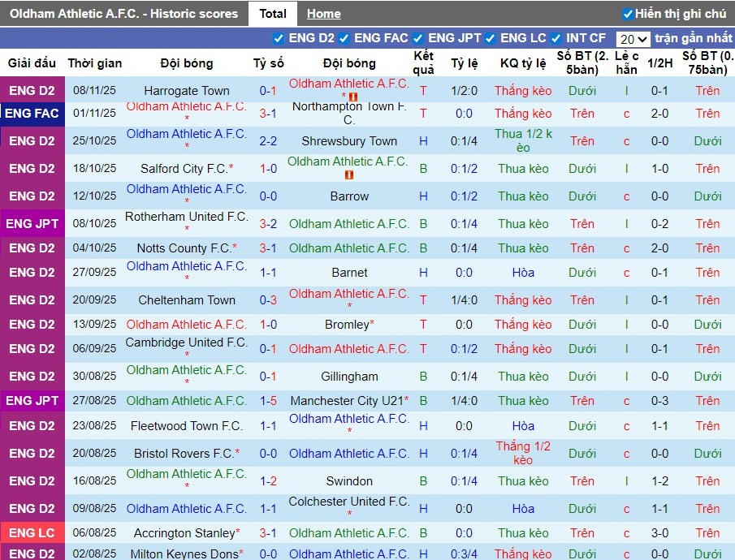Open Rotherham United F.C. team link

tap(187, 217)
